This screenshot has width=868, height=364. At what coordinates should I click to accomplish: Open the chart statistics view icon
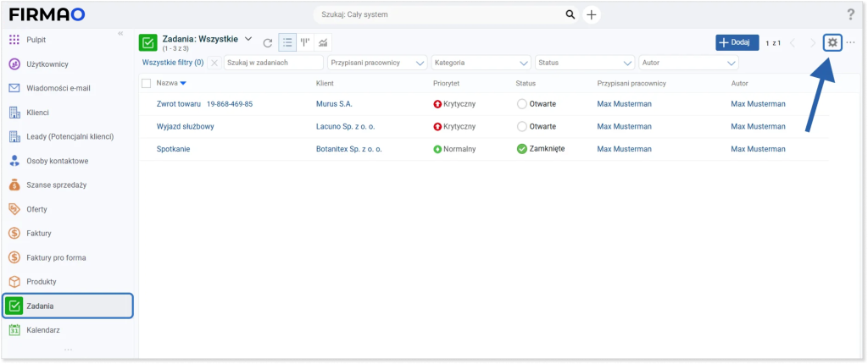pyautogui.click(x=323, y=42)
